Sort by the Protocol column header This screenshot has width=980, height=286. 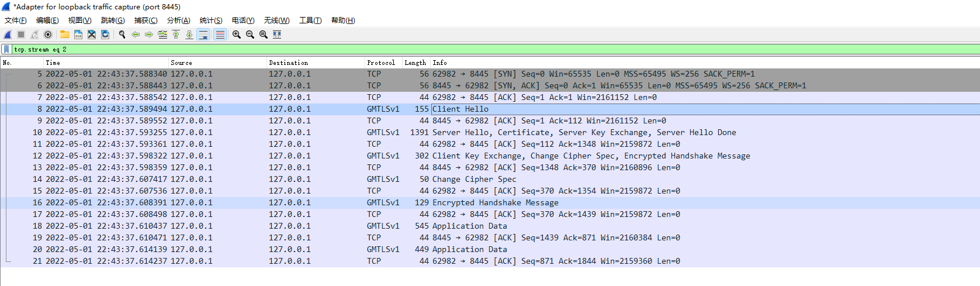pyautogui.click(x=381, y=63)
